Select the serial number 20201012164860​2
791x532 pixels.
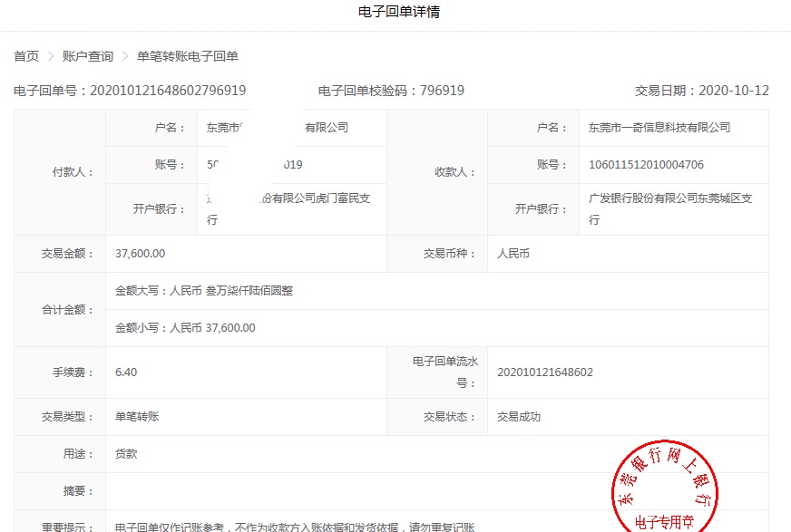click(545, 372)
